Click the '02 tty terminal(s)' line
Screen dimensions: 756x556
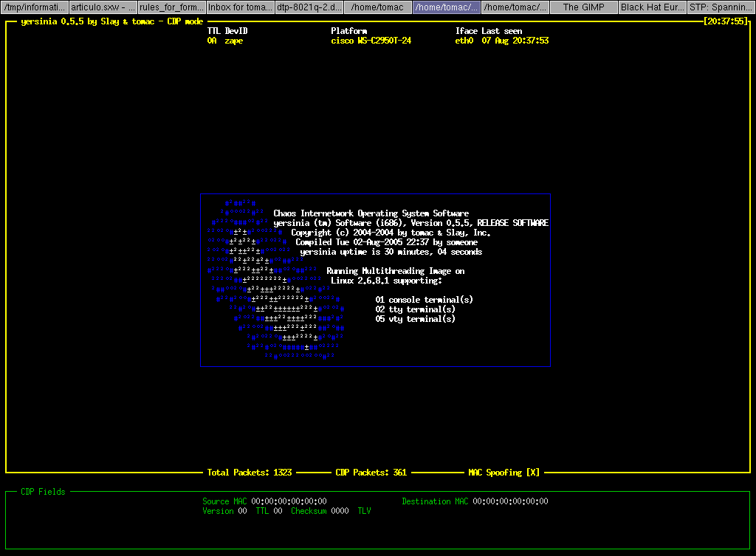[415, 309]
